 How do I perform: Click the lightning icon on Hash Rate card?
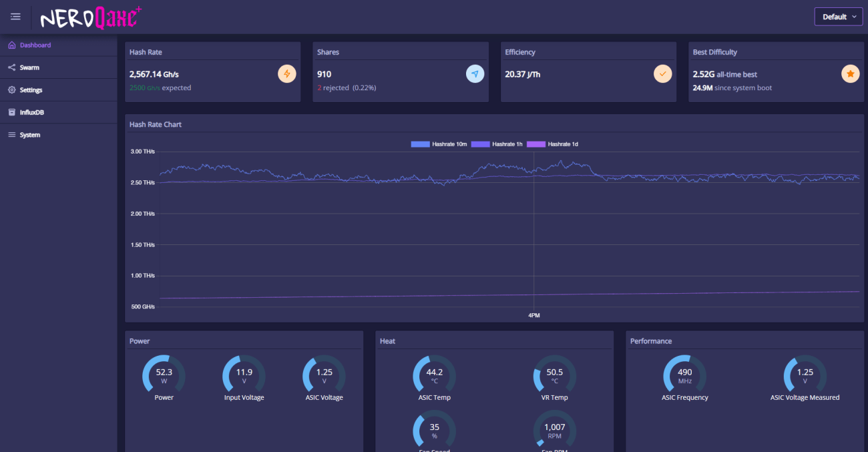(286, 73)
